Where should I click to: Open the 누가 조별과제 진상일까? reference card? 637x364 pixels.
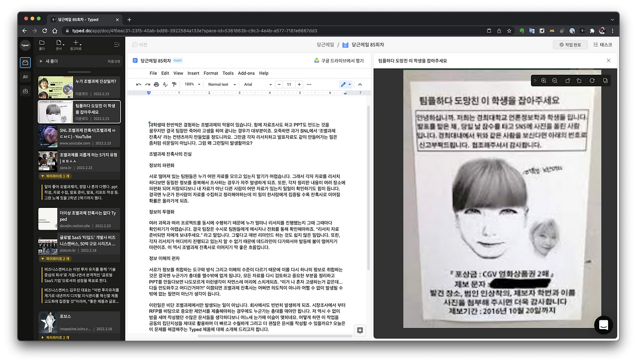click(x=79, y=87)
